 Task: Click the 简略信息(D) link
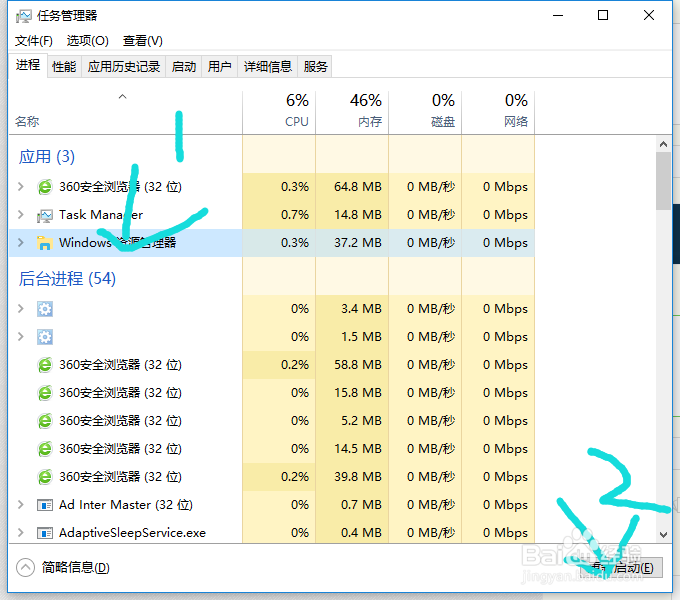pos(75,567)
